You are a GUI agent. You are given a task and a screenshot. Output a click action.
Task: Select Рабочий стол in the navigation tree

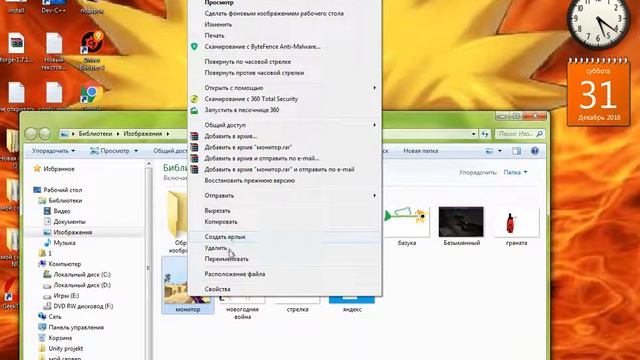click(62, 190)
